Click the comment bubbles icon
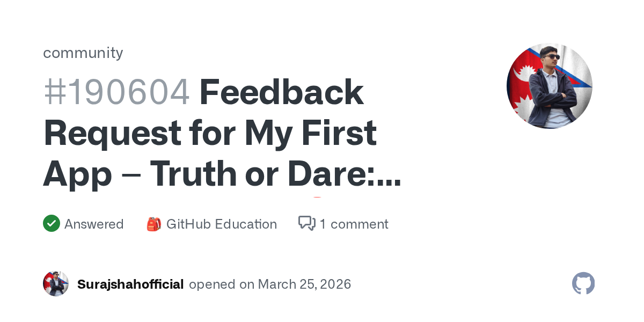 [x=307, y=223]
